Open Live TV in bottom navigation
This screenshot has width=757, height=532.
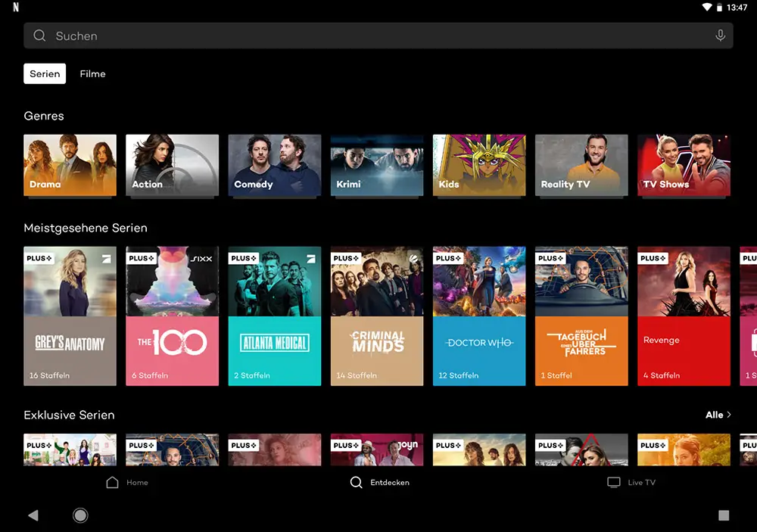631,482
